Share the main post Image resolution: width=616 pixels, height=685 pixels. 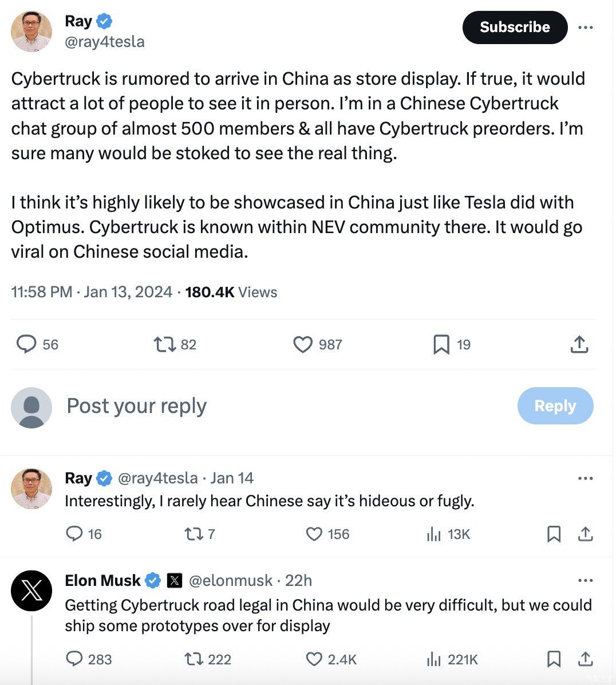579,344
